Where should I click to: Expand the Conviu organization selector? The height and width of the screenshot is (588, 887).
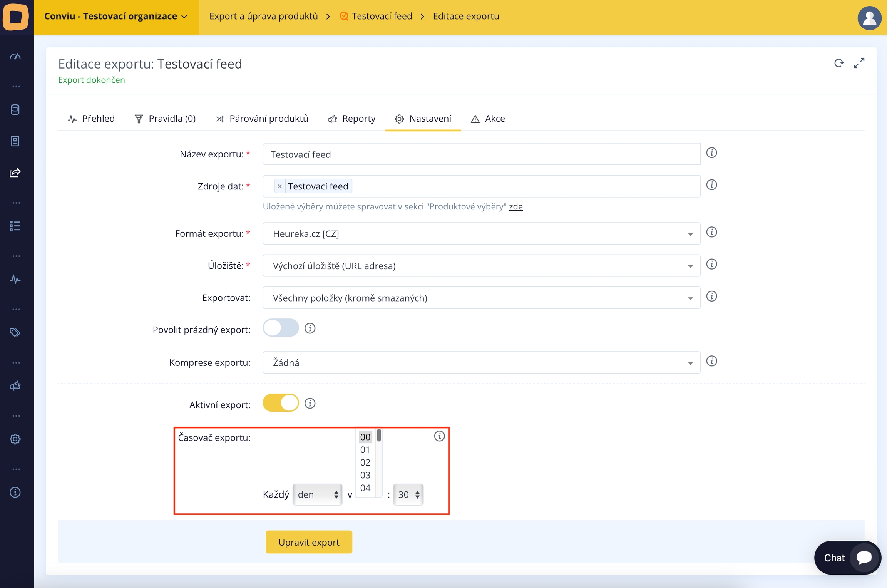pos(116,16)
